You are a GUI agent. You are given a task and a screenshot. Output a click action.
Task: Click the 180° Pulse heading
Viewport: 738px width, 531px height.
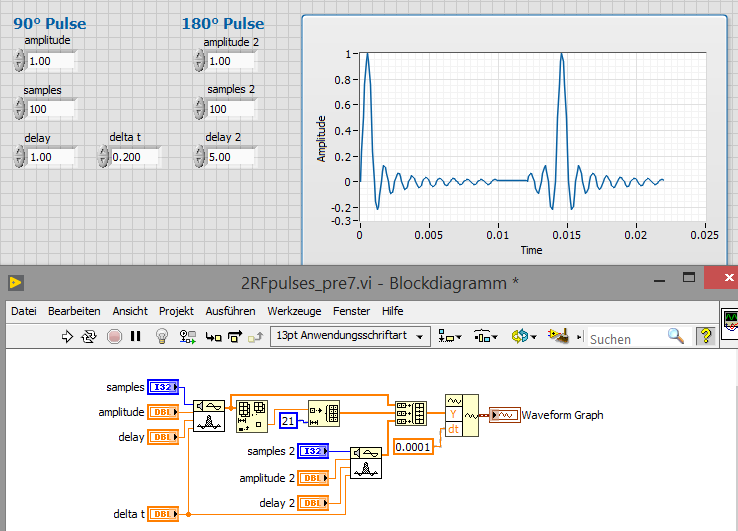[223, 24]
